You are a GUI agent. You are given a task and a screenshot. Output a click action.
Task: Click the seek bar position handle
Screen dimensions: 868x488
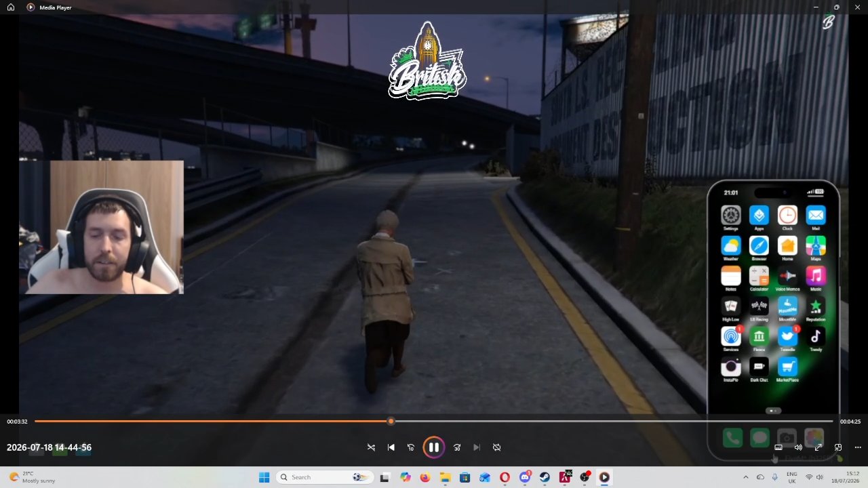(x=391, y=422)
